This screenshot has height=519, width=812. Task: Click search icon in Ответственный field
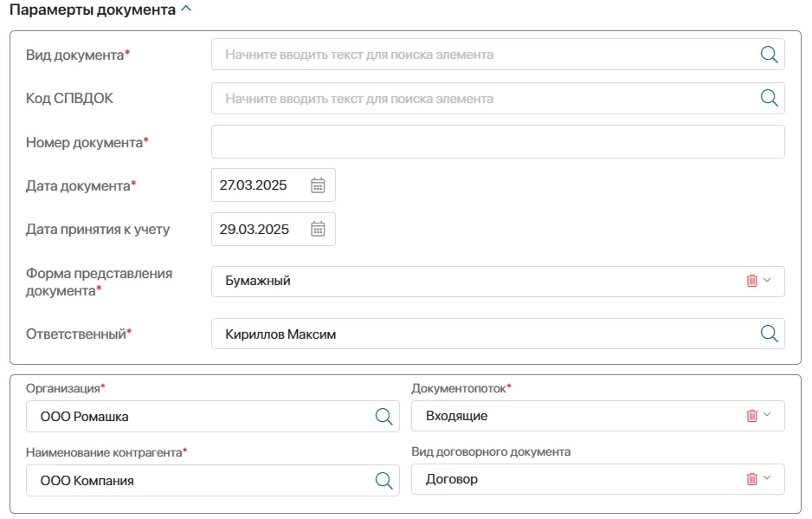click(x=768, y=331)
